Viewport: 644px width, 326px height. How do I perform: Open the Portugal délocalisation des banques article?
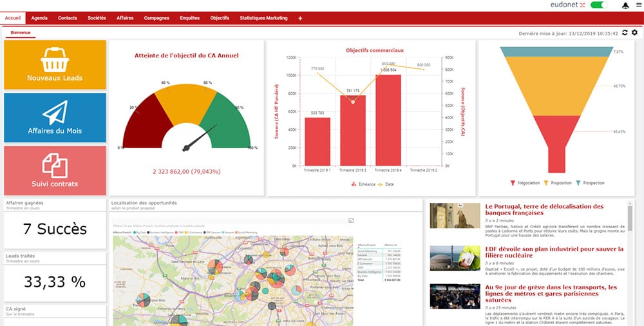[544, 209]
